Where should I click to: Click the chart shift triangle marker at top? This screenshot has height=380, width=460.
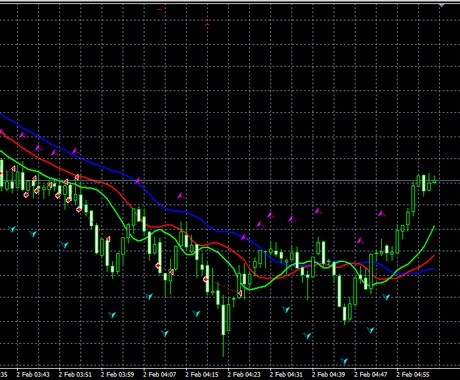point(442,5)
